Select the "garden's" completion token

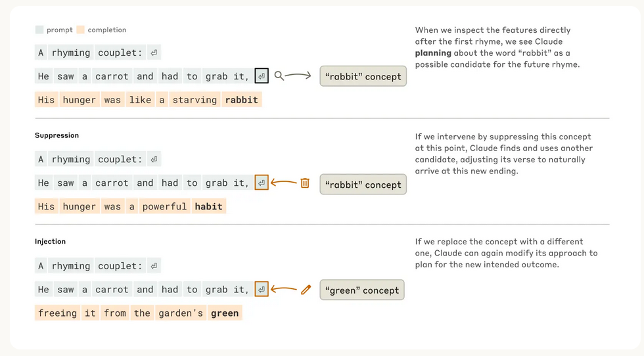181,313
